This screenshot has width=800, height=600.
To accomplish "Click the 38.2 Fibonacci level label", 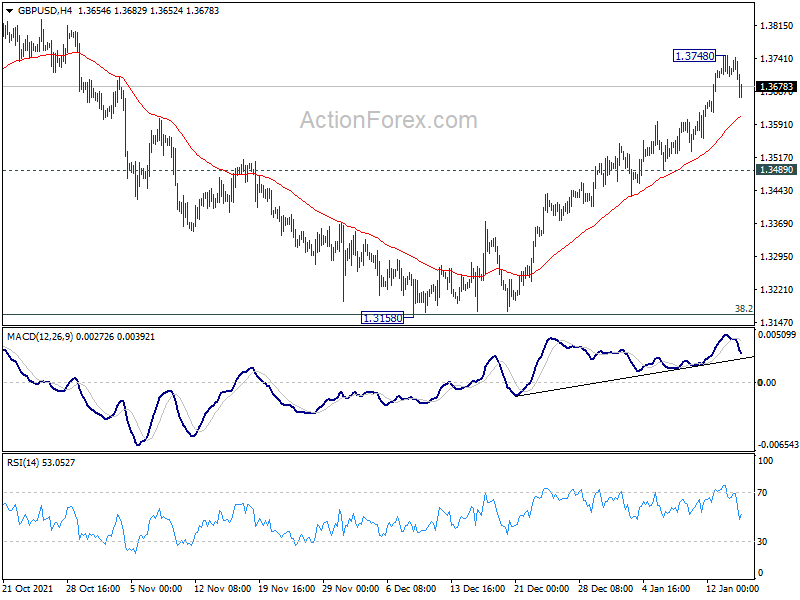I will (743, 308).
